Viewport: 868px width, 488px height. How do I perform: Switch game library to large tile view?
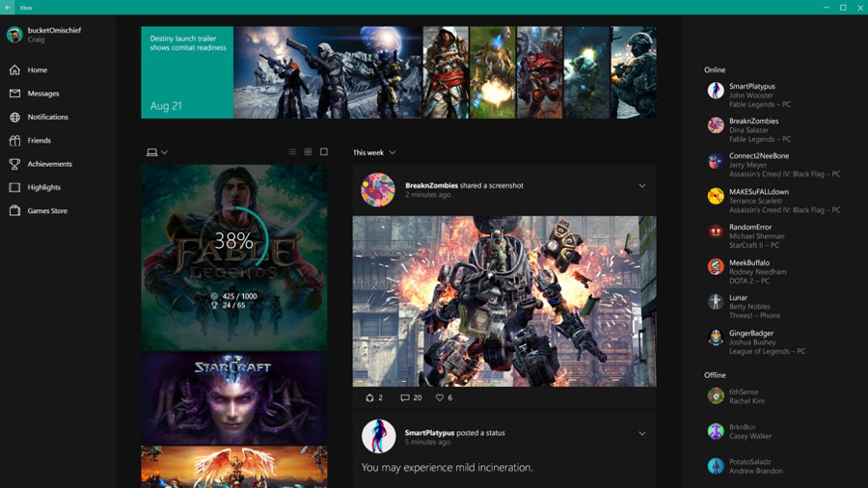pyautogui.click(x=324, y=151)
